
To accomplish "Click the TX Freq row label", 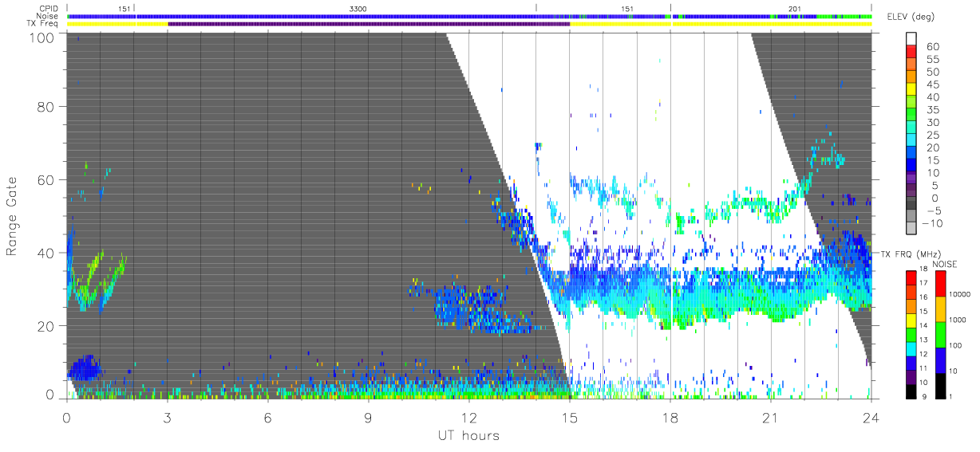I will tap(41, 23).
